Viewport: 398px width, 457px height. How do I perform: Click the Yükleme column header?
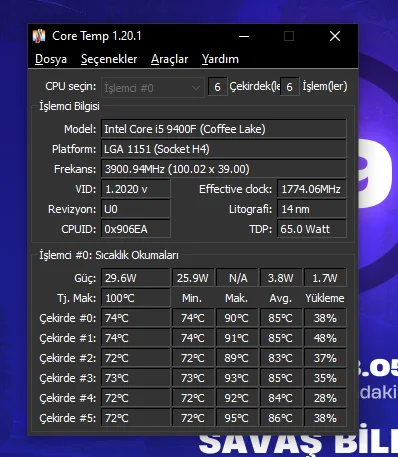pos(325,298)
